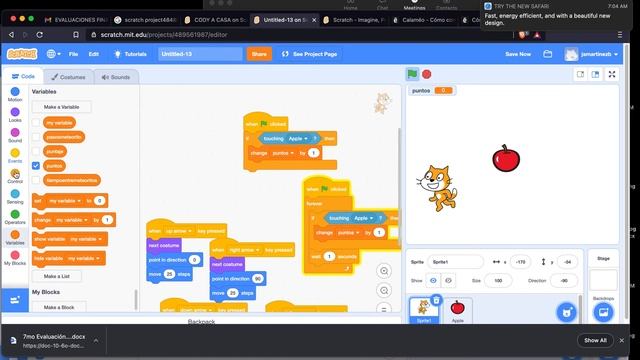640x360 pixels.
Task: Click the Scratch logo
Action: point(22,54)
